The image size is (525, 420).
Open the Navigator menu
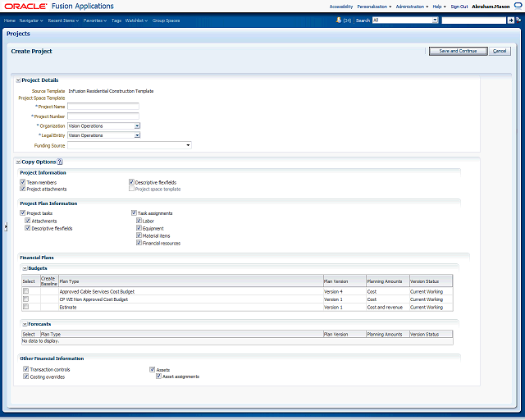(x=31, y=20)
